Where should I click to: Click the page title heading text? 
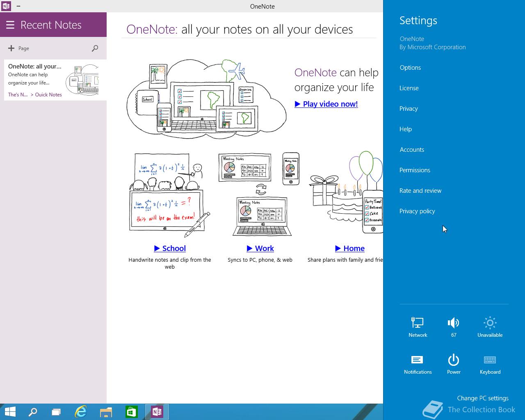(x=240, y=30)
